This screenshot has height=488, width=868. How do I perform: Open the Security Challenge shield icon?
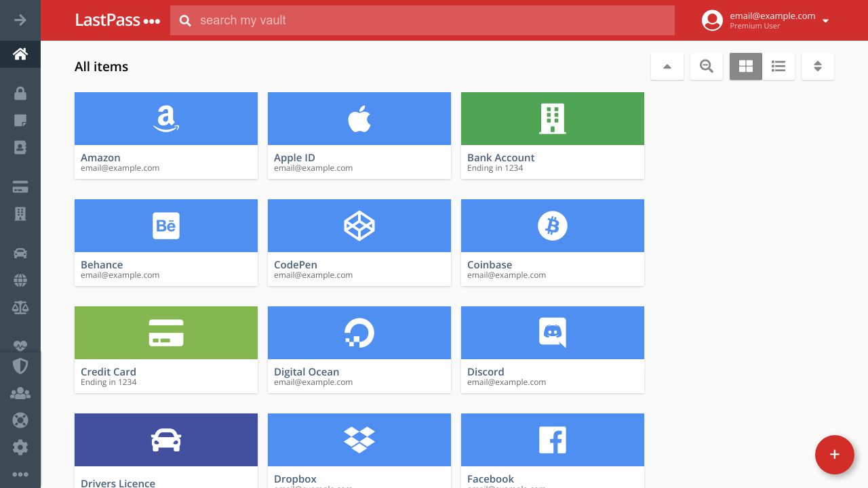20,367
